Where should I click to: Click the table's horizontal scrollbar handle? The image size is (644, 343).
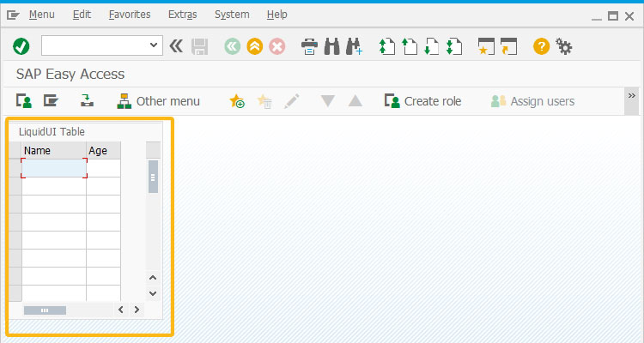point(45,310)
